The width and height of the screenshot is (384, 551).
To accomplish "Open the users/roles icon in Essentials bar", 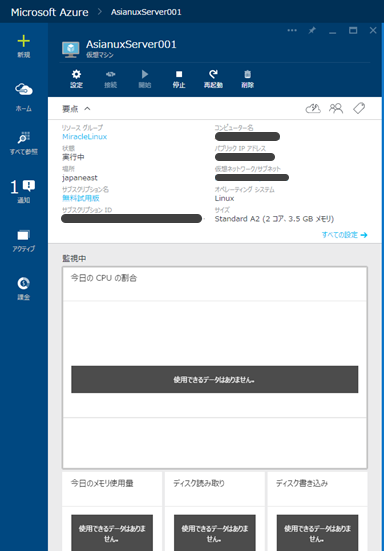I will point(336,108).
